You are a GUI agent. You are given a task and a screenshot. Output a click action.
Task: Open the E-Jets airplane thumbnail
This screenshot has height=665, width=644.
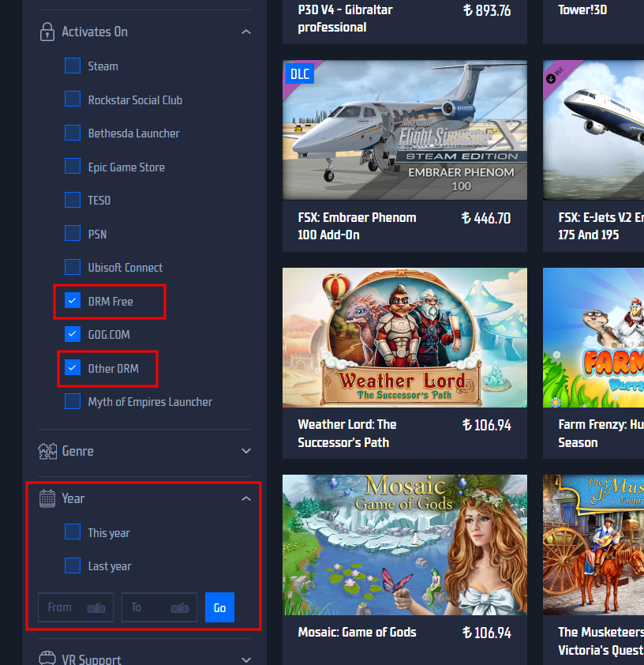593,130
